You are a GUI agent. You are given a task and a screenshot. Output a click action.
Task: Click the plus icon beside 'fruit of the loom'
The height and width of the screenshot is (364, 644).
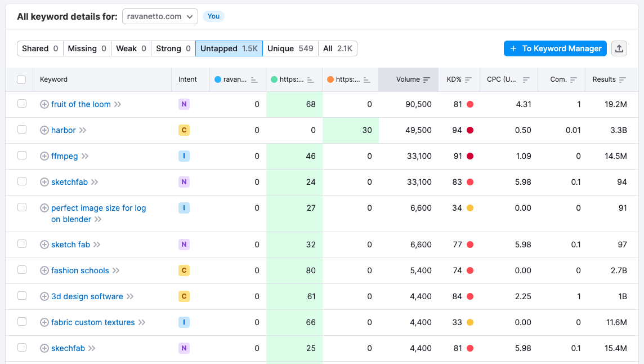click(x=44, y=104)
